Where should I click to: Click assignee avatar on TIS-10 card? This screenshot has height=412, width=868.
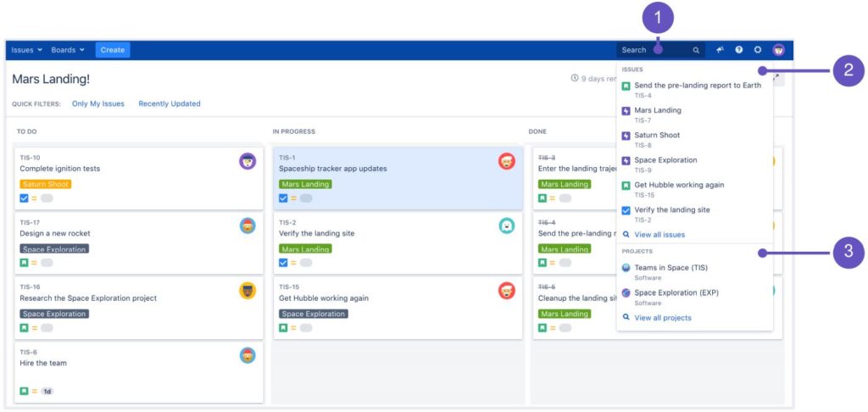tap(248, 161)
